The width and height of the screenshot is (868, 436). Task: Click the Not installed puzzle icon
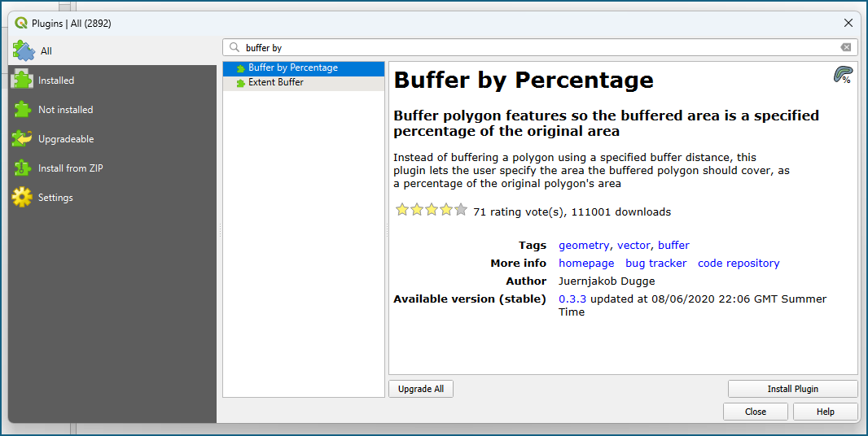coord(22,109)
